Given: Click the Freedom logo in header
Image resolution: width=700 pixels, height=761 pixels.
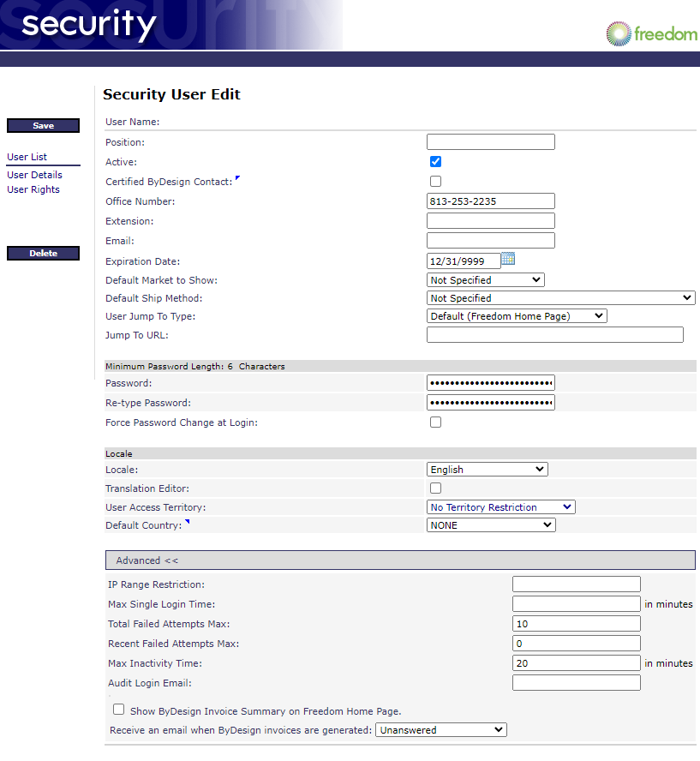Looking at the screenshot, I should coord(651,34).
